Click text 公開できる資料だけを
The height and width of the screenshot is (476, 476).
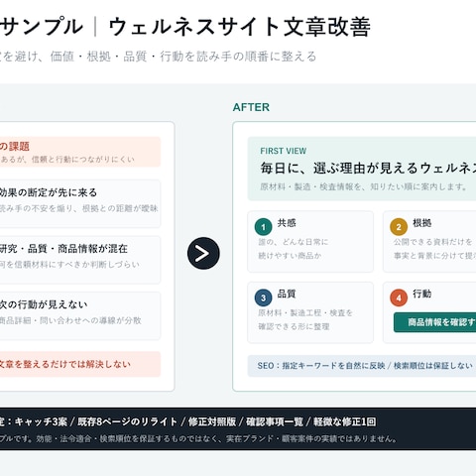[x=432, y=242]
